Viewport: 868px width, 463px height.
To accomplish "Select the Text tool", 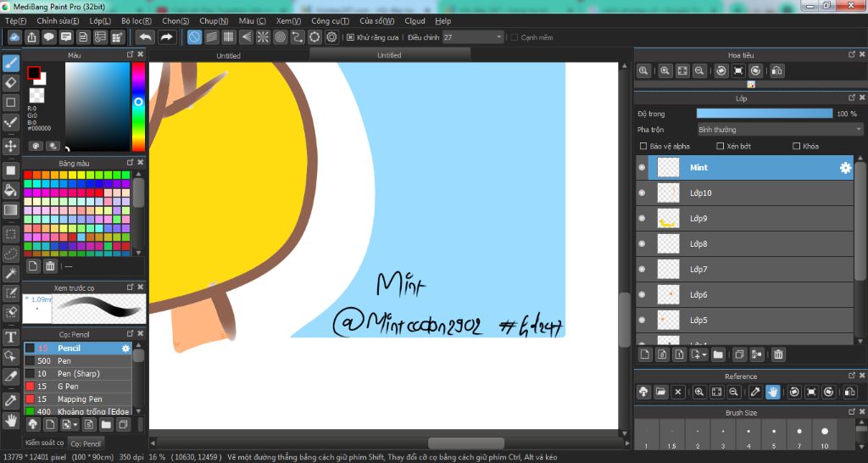I will (x=10, y=337).
